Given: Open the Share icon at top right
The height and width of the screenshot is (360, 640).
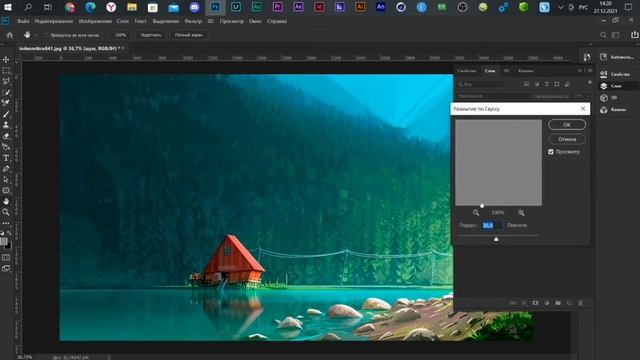Looking at the screenshot, I should (635, 35).
